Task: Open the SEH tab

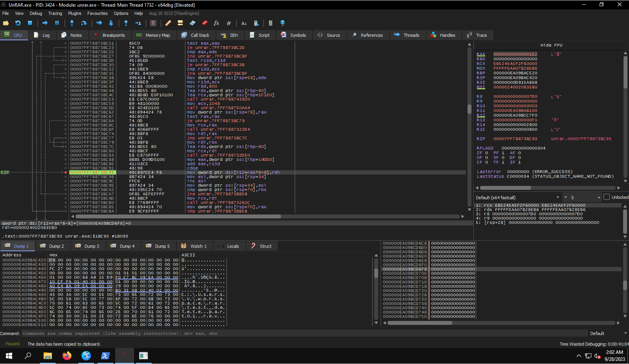Action: click(x=229, y=35)
